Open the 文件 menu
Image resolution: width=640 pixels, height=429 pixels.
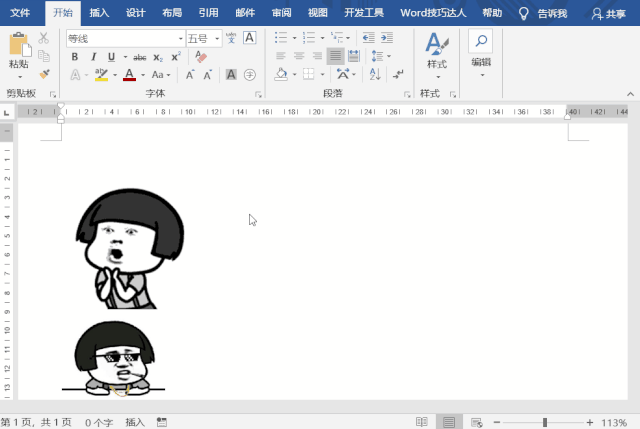click(20, 13)
